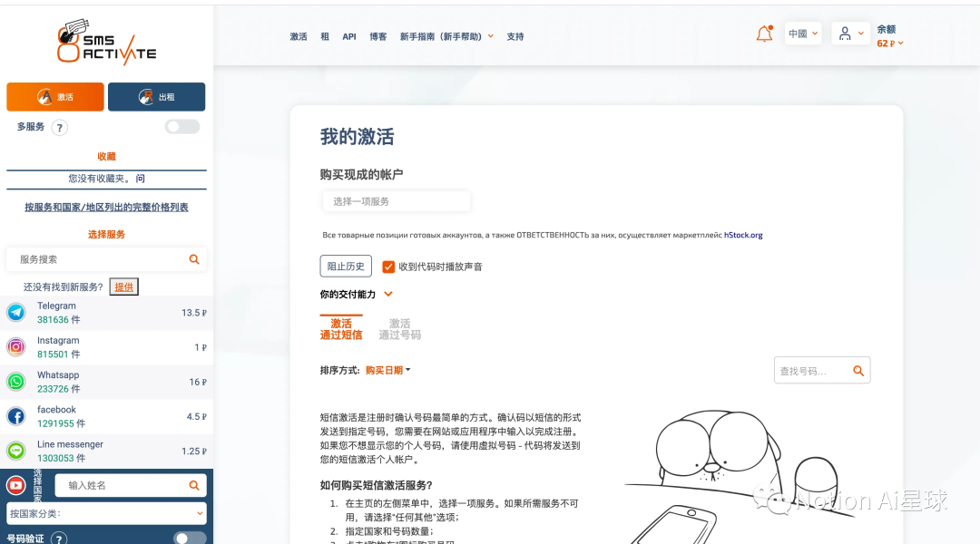Open the 号码验证 help question mark
The width and height of the screenshot is (980, 544).
pos(59,539)
